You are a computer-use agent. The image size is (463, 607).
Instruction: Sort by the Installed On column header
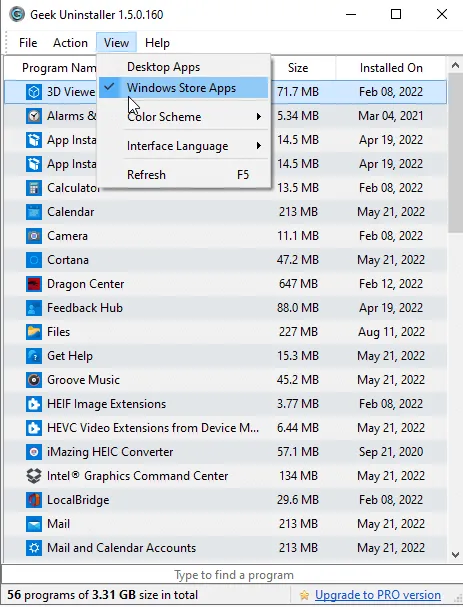pos(391,68)
